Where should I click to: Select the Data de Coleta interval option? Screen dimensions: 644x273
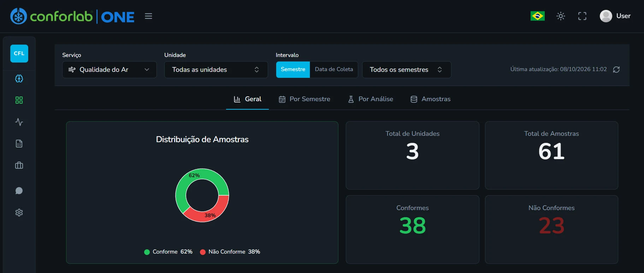tap(334, 69)
